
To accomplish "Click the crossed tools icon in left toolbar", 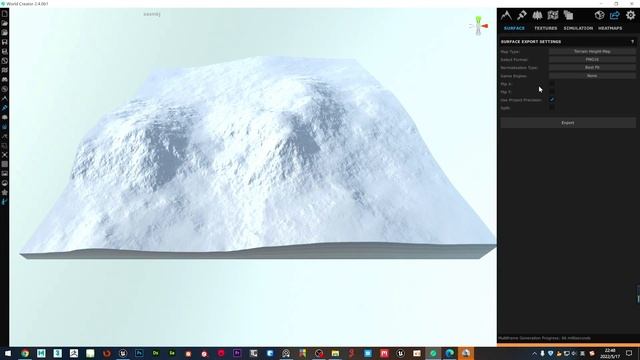I will (x=4, y=155).
